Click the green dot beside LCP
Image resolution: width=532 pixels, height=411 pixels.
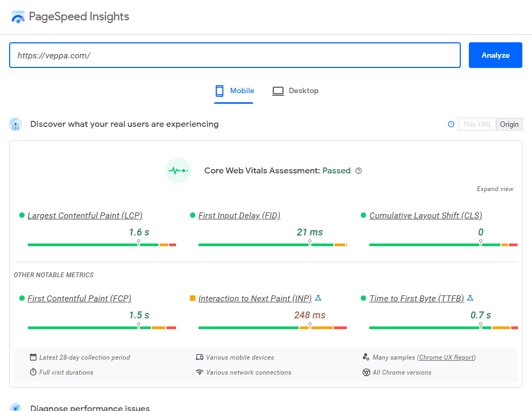pyautogui.click(x=22, y=215)
